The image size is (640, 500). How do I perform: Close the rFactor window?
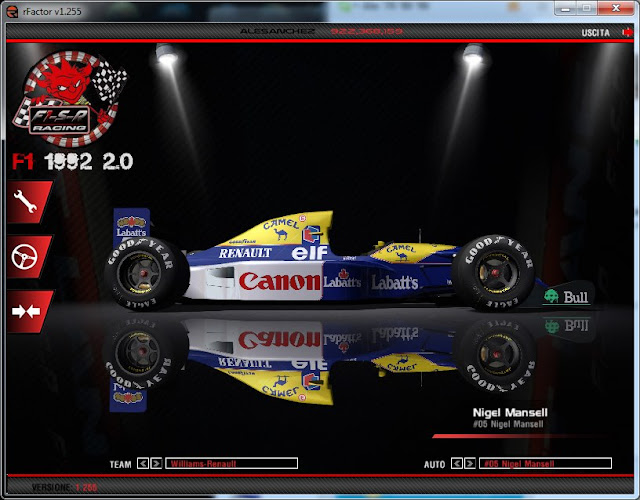click(x=616, y=9)
